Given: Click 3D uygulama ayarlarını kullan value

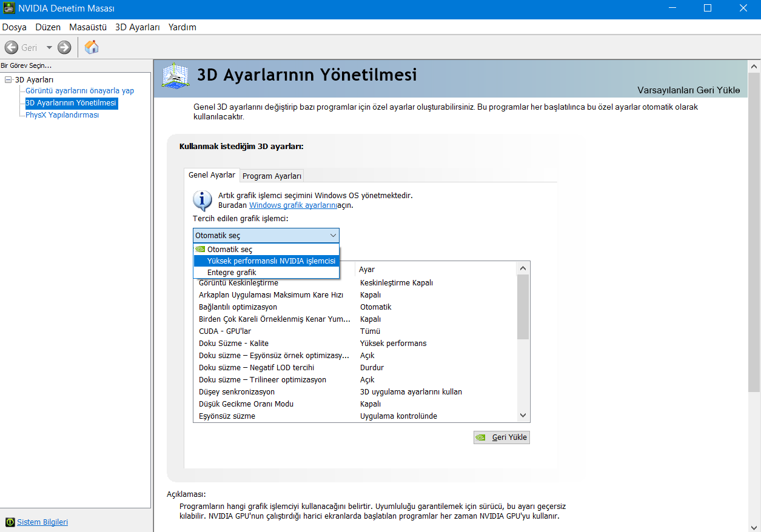Looking at the screenshot, I should tap(411, 392).
